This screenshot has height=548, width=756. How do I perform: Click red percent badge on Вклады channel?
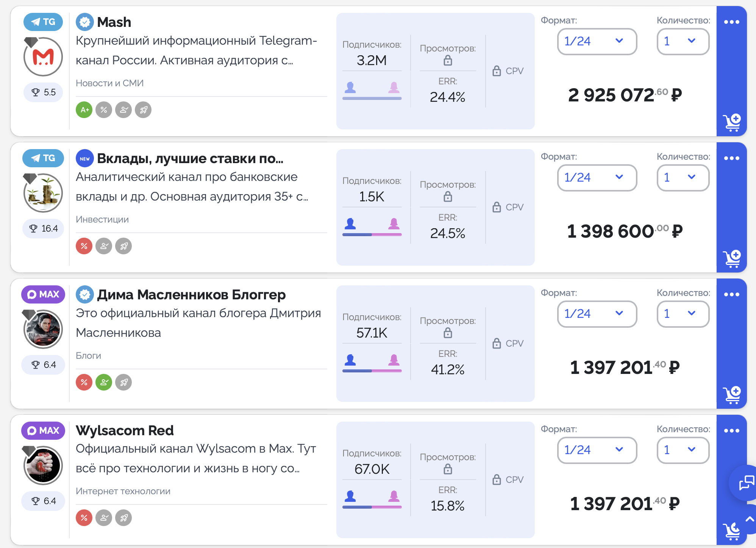(x=84, y=246)
